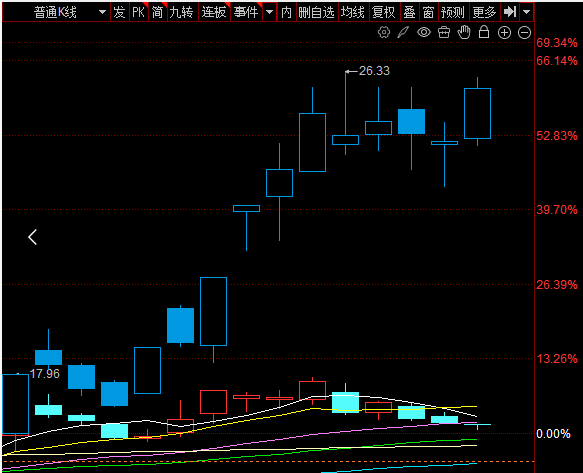The width and height of the screenshot is (583, 473).
Task: Expand the 普通K线 chart type dropdown
Action: coord(102,12)
